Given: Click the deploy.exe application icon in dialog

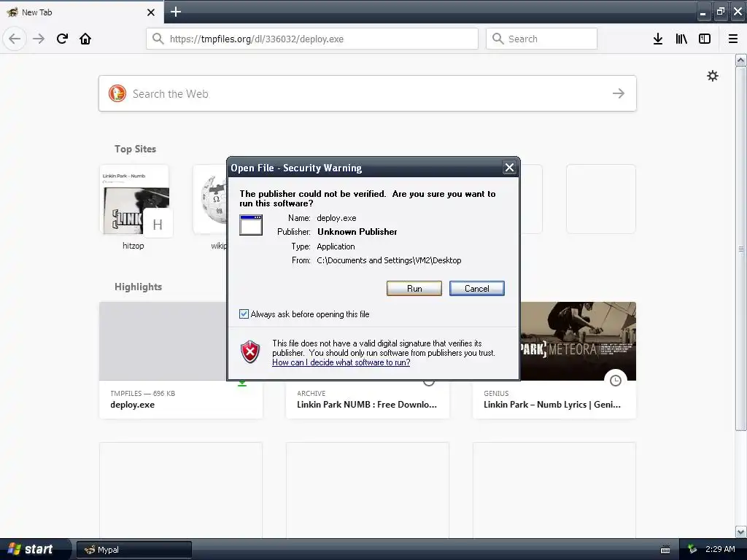Looking at the screenshot, I should 251,225.
